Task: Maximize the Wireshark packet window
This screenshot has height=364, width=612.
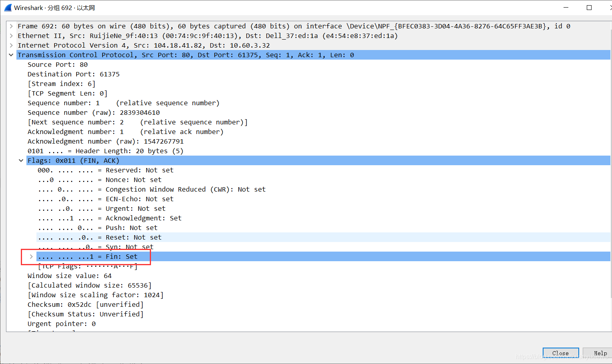Action: (x=589, y=8)
